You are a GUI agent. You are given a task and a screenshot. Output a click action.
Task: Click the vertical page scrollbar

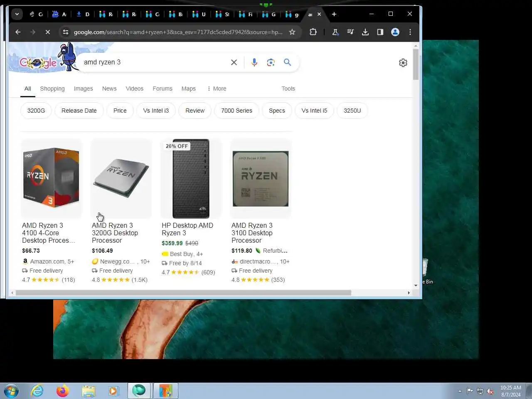coord(416,65)
